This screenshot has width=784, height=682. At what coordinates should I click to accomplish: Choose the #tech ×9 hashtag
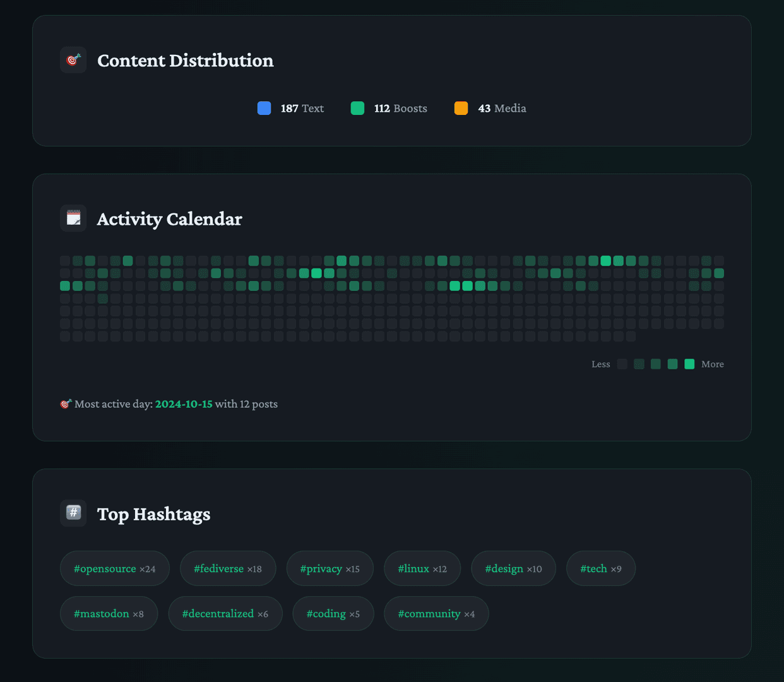pos(601,568)
